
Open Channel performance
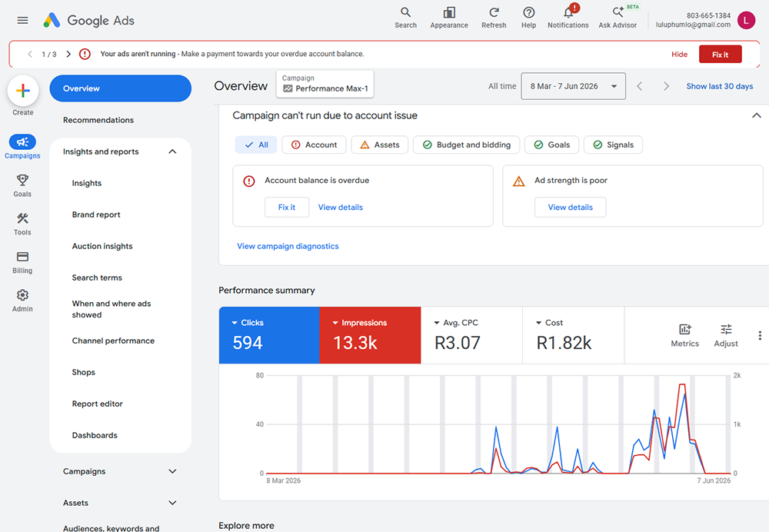coord(113,341)
